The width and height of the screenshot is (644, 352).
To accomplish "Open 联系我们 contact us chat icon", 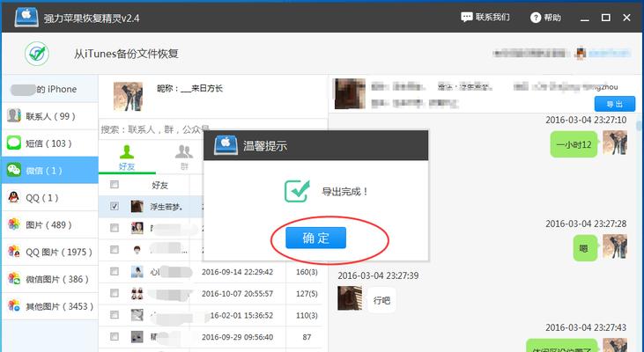I will coord(485,18).
